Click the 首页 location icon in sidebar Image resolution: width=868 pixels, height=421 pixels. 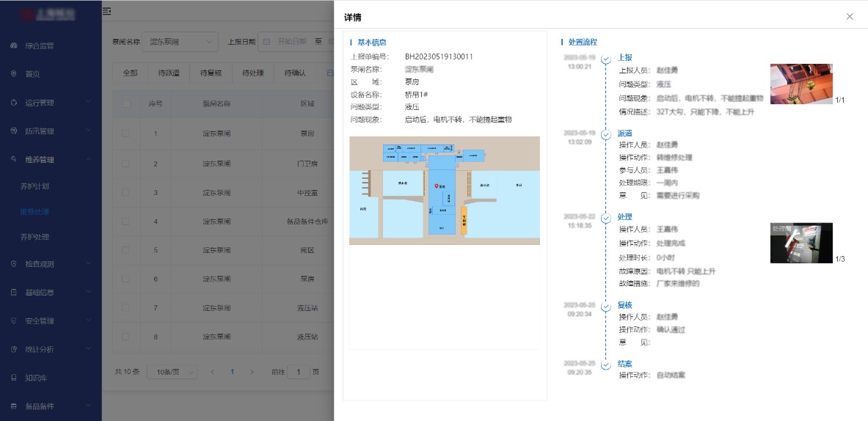coord(14,74)
